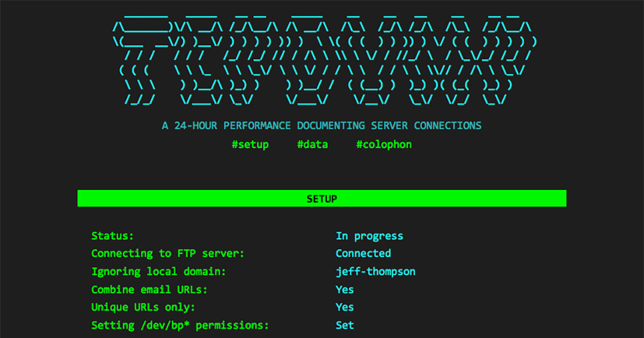This screenshot has height=338, width=644.
Task: Select Yes next to Combine email URLs
Action: [345, 289]
